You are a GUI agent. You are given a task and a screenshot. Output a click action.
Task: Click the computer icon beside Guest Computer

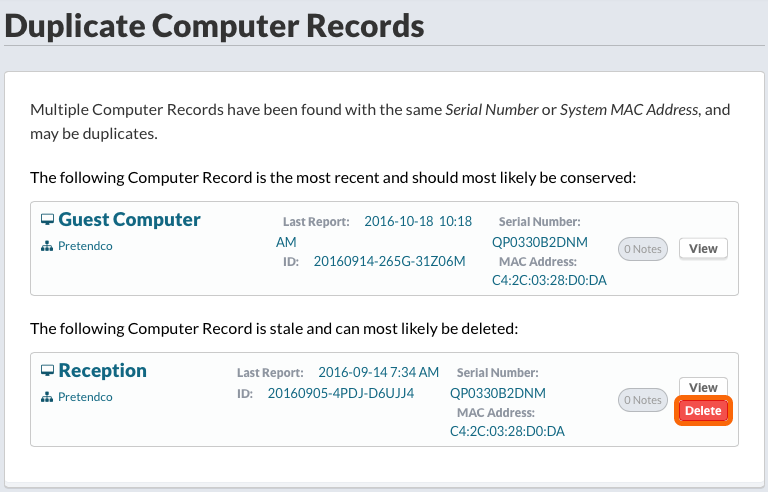[47, 220]
